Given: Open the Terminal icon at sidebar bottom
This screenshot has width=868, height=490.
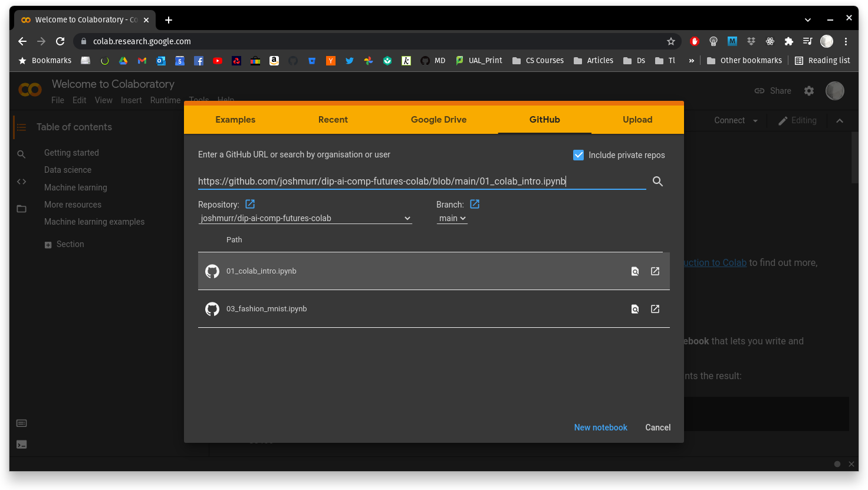Looking at the screenshot, I should point(22,445).
